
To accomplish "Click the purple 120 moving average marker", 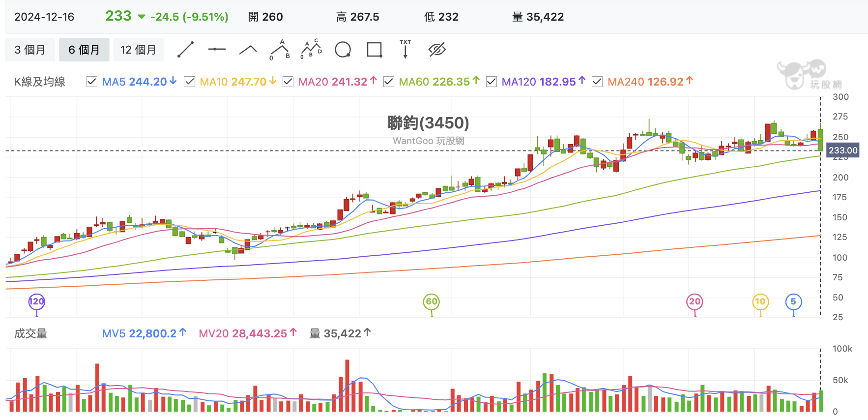I will click(37, 301).
